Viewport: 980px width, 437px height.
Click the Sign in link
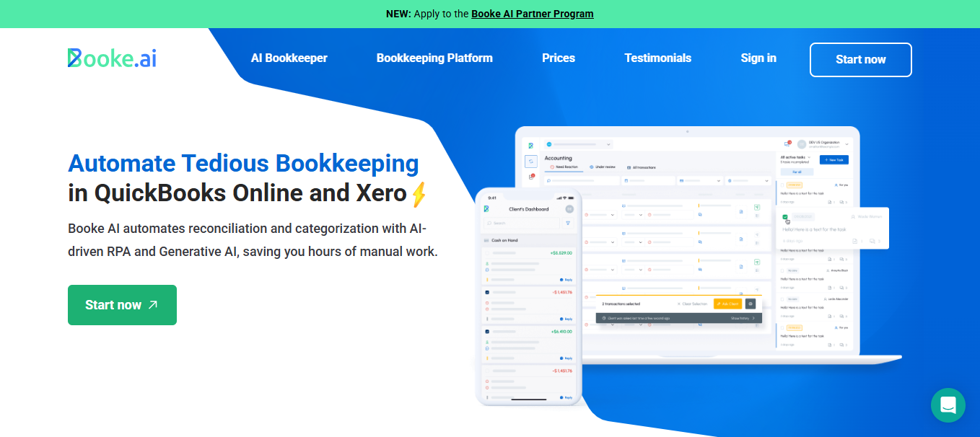tap(758, 58)
